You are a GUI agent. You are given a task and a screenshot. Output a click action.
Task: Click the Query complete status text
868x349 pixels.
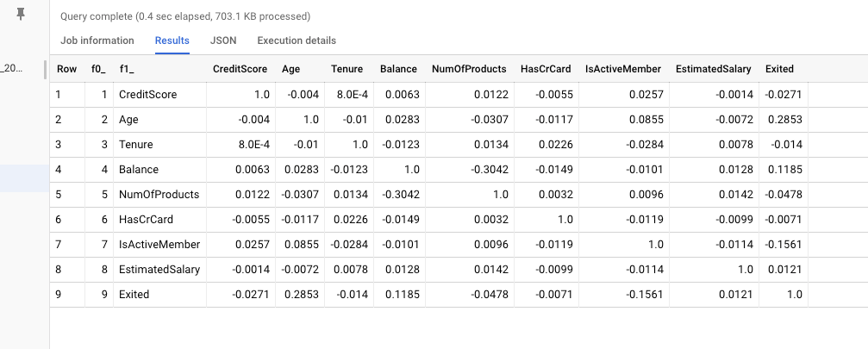(185, 16)
